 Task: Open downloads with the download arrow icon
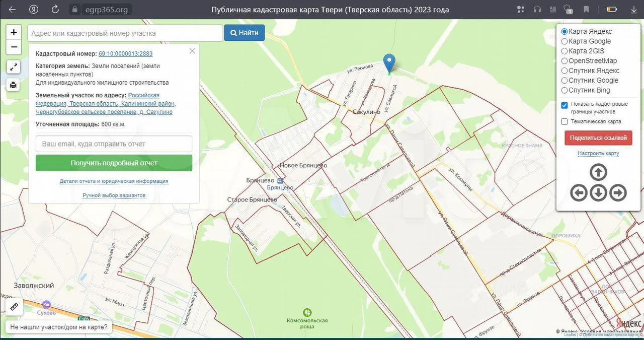pyautogui.click(x=633, y=10)
